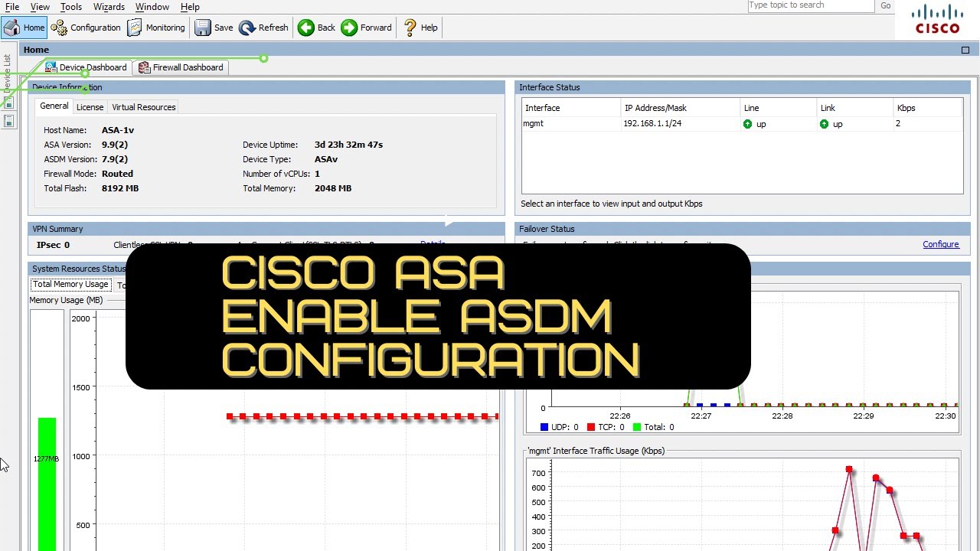980x551 pixels.
Task: Open the File menu
Action: coord(12,7)
